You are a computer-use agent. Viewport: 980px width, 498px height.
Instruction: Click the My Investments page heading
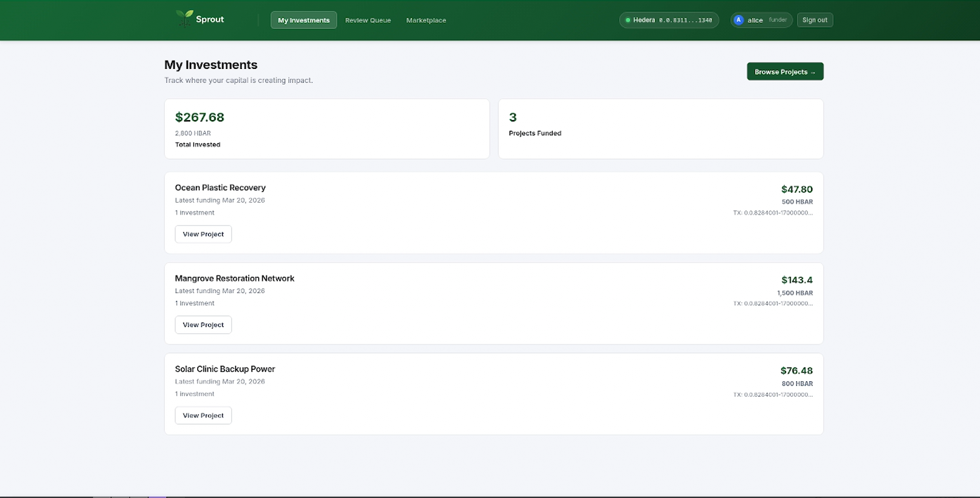211,65
